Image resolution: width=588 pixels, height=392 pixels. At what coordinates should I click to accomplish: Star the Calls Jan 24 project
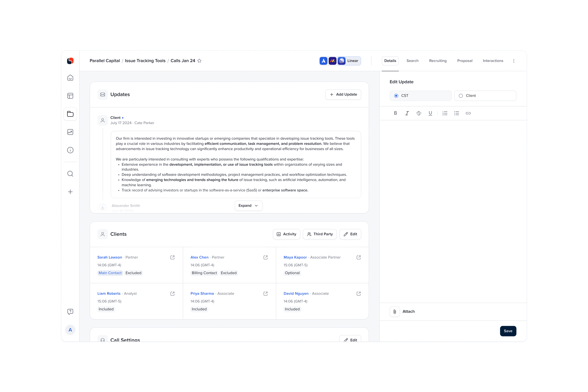point(199,61)
